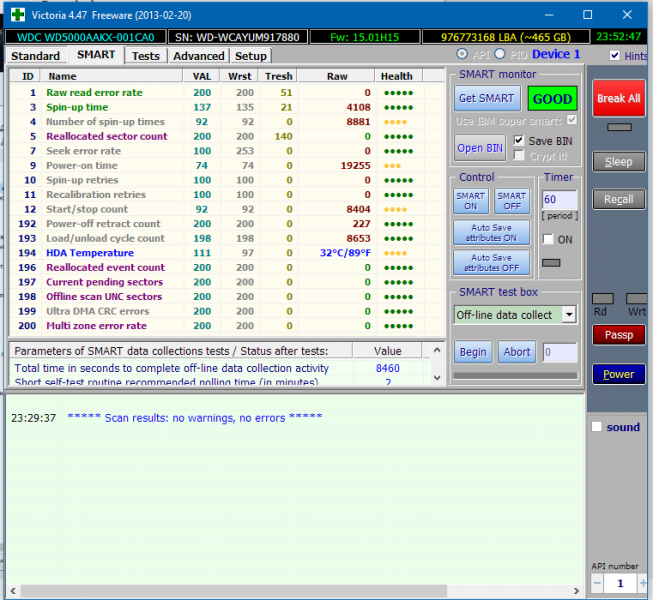This screenshot has height=600, width=653.
Task: Click the Rd indicator box
Action: pos(603,299)
